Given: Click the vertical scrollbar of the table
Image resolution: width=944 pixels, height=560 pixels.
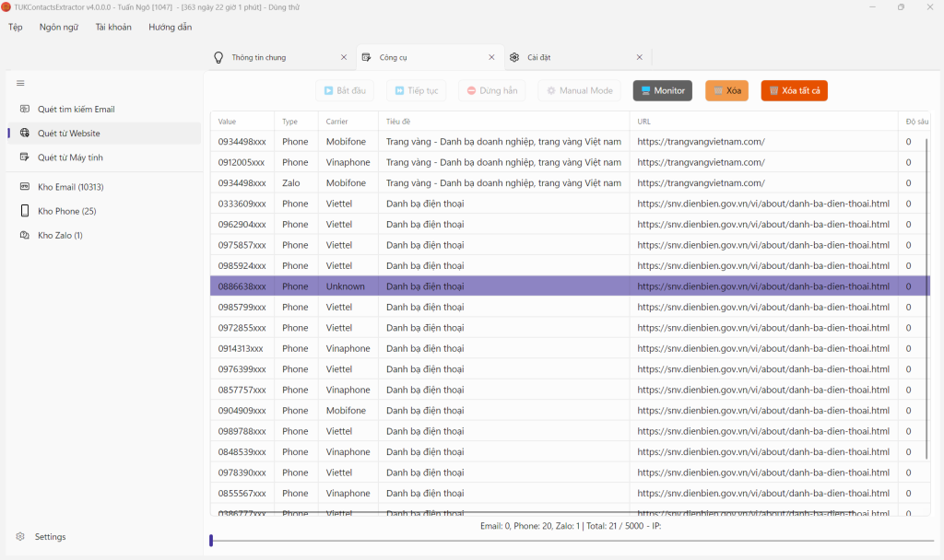Looking at the screenshot, I should coord(926,295).
